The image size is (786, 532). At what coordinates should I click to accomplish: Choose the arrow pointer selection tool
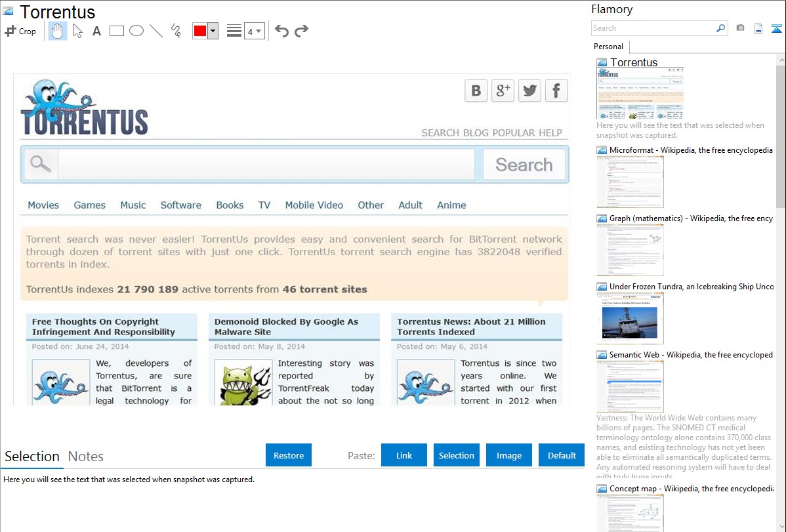77,31
